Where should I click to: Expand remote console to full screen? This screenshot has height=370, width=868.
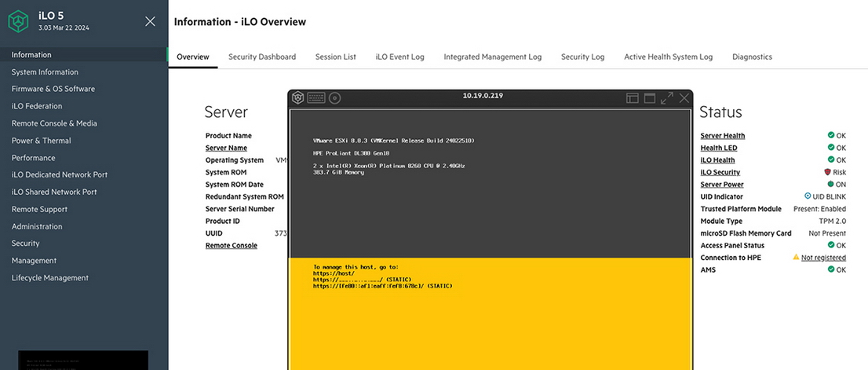click(667, 98)
